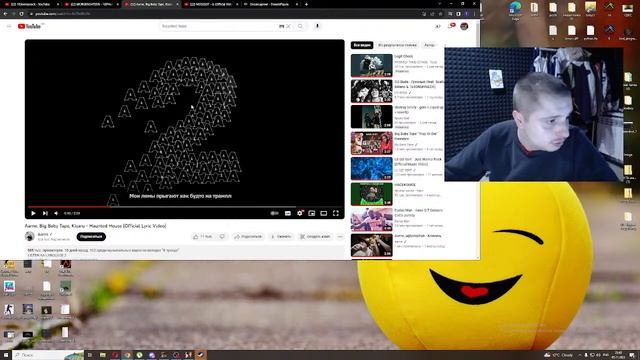Click the YouTube logo
Image resolution: width=640 pixels, height=360 pixels.
(x=30, y=26)
